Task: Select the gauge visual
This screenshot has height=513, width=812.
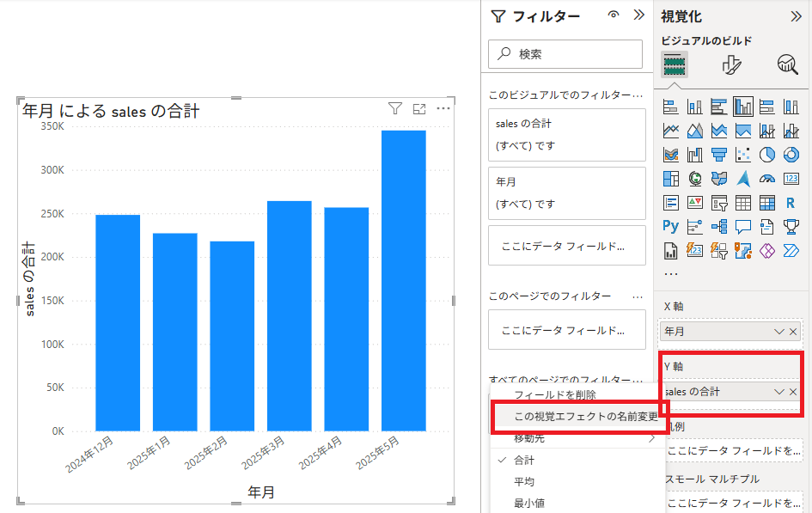Action: pyautogui.click(x=767, y=179)
